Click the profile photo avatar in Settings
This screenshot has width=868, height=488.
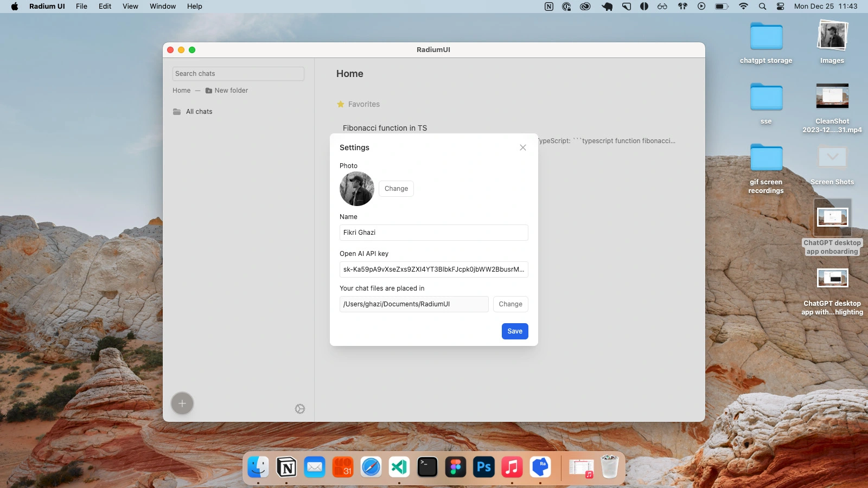[357, 189]
